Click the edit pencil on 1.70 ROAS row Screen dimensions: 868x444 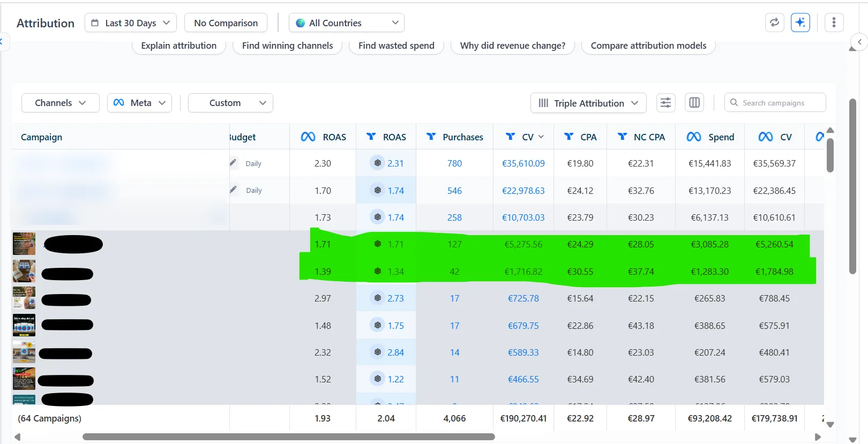[233, 190]
